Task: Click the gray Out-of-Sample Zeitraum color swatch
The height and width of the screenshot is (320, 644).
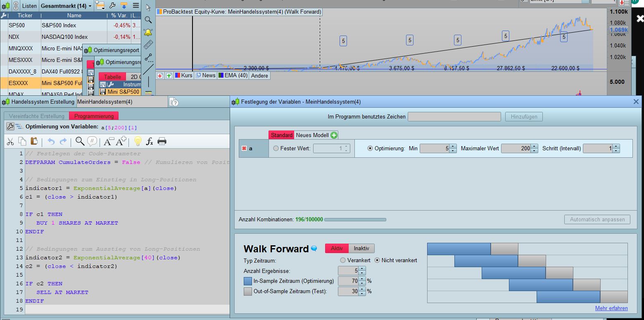Action: tap(248, 292)
